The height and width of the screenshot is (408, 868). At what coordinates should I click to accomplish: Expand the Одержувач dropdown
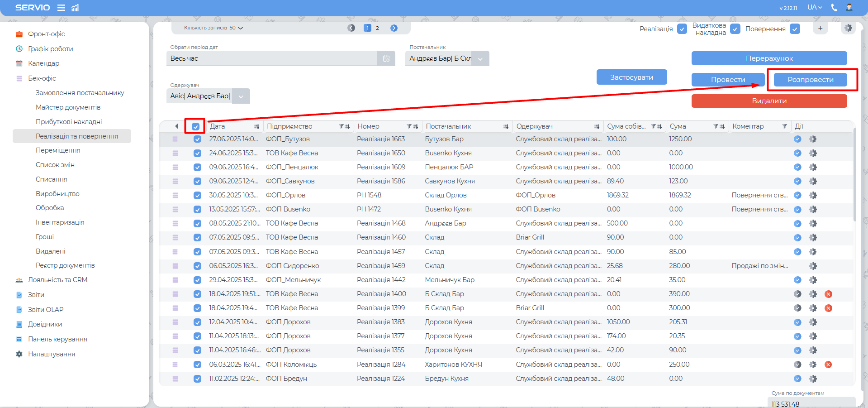[x=241, y=96]
